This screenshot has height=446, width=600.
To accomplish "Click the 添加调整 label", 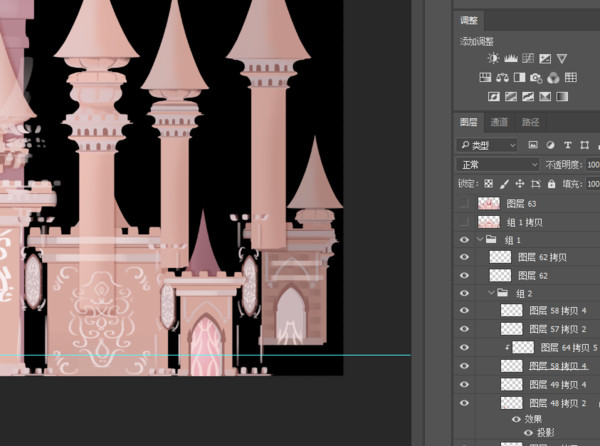I will click(477, 42).
